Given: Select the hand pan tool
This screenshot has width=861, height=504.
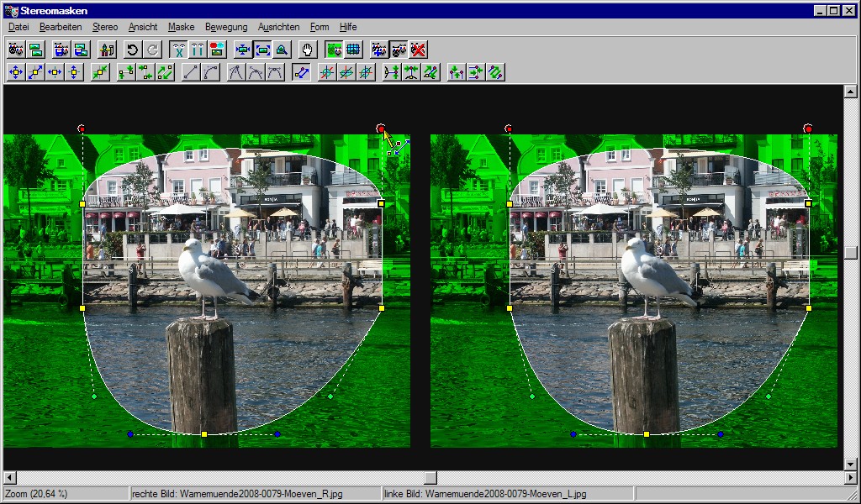Looking at the screenshot, I should 308,50.
